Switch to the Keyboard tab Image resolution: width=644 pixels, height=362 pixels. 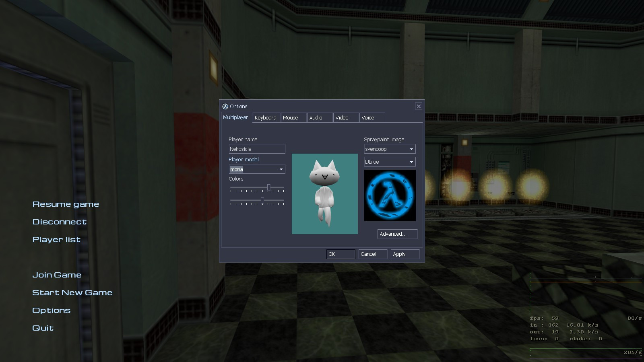point(266,117)
